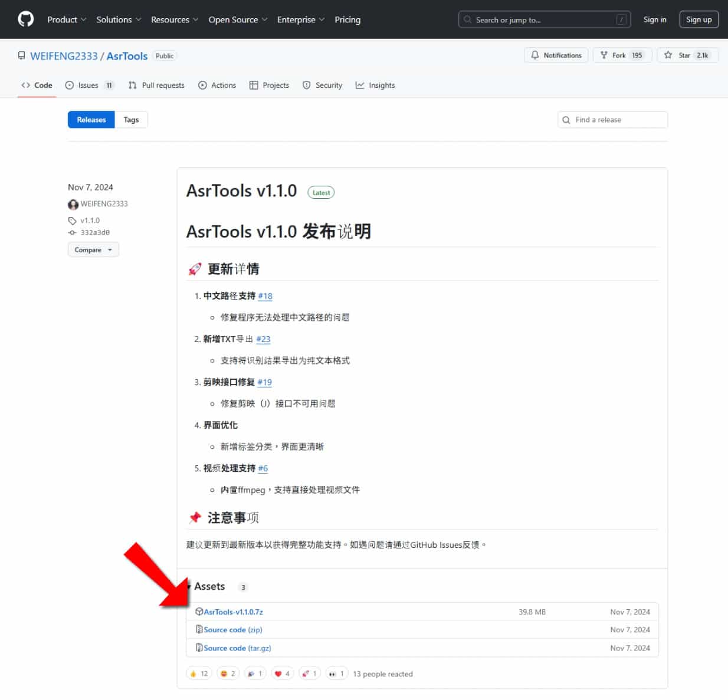The height and width of the screenshot is (700, 728).
Task: Open the WEIFENG2333 owner link
Action: tap(64, 56)
